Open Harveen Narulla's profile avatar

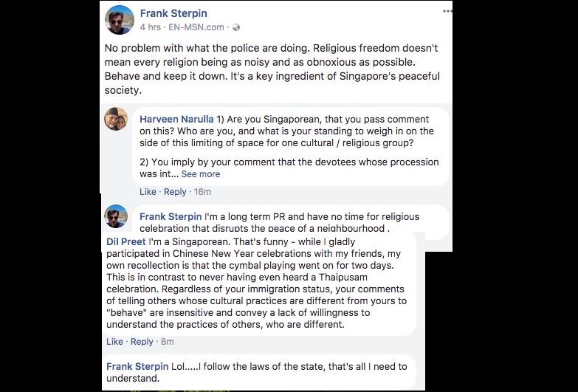116,119
